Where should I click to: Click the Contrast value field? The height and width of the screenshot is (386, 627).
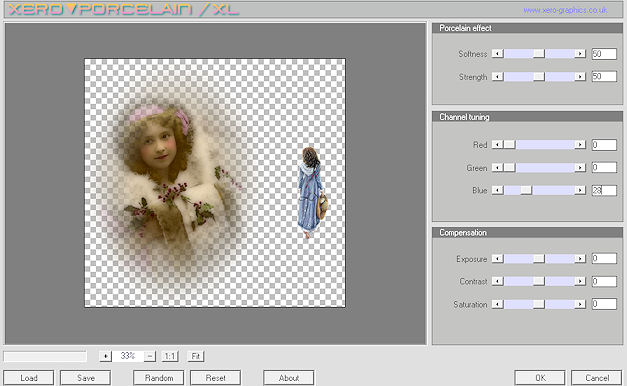pos(604,282)
